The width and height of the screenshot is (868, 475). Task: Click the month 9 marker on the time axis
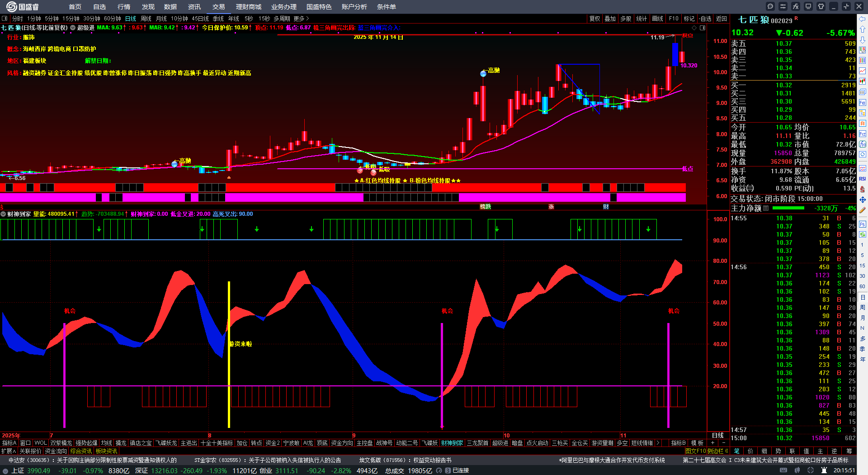(354, 435)
